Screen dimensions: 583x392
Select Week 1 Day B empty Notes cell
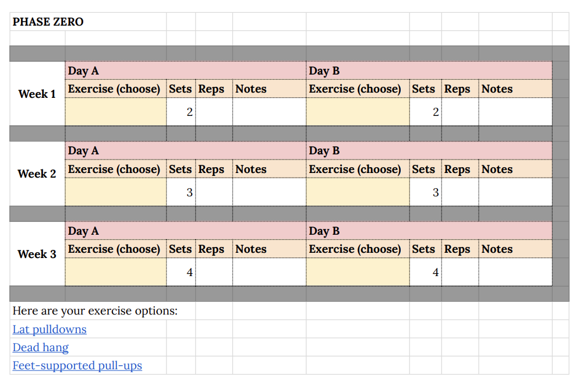(515, 112)
